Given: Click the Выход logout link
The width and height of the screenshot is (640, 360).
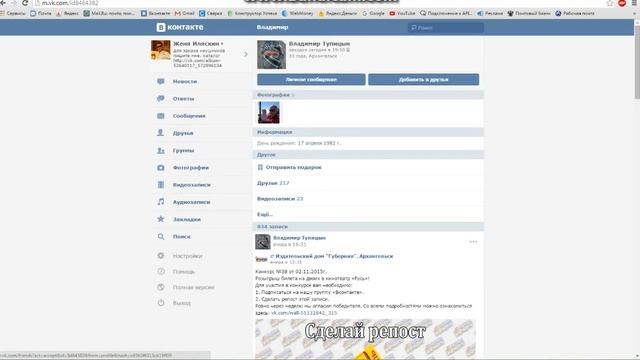Looking at the screenshot, I should tap(182, 303).
